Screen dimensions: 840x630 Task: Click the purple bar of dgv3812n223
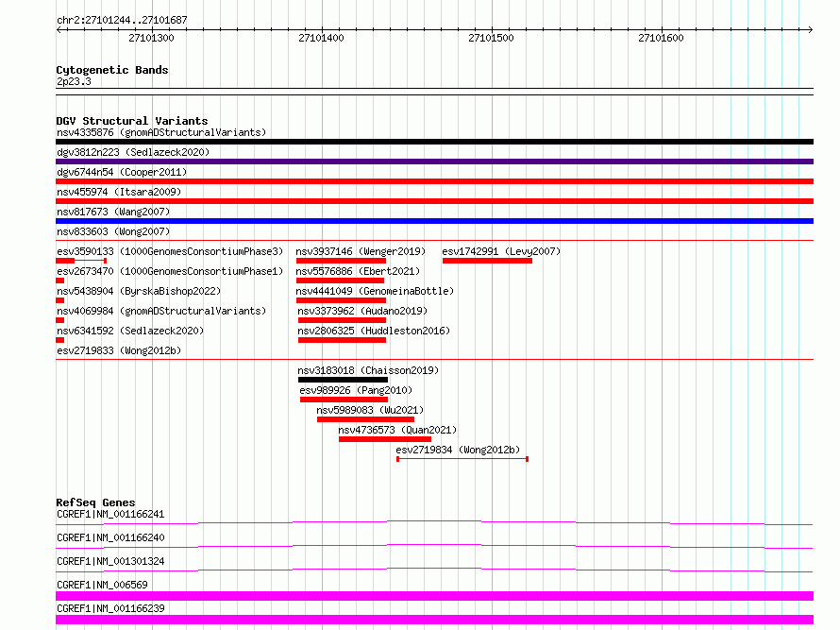point(434,162)
